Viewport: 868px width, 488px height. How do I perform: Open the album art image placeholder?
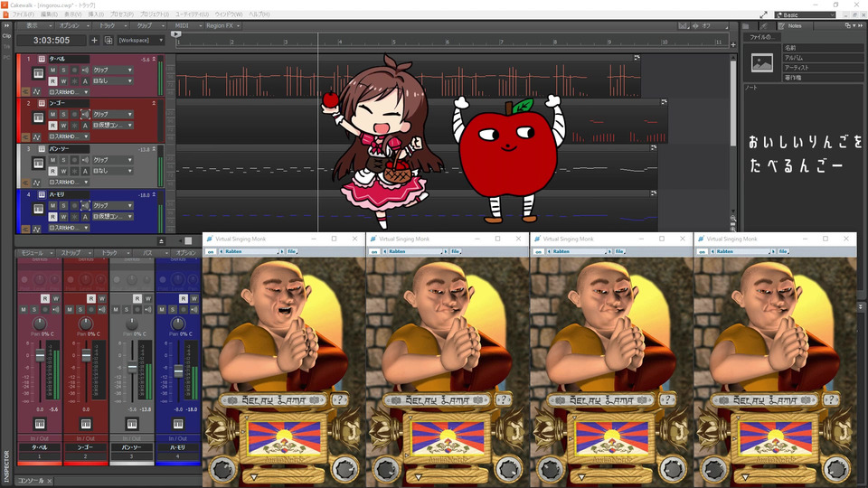point(761,63)
